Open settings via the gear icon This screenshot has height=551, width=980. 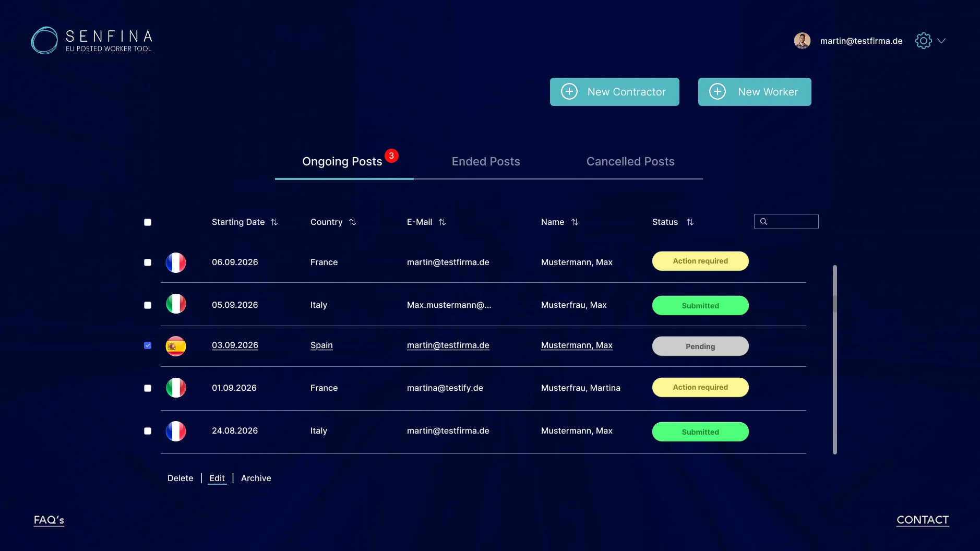[923, 41]
